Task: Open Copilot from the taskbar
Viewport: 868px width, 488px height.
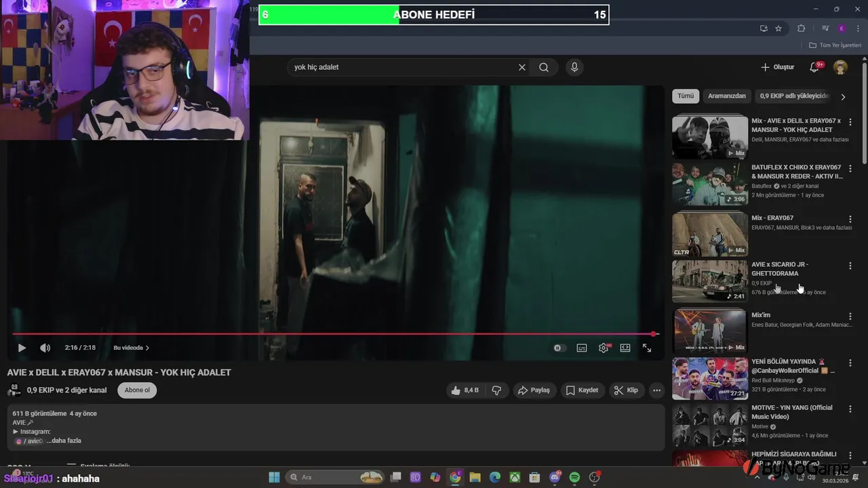Action: click(435, 478)
